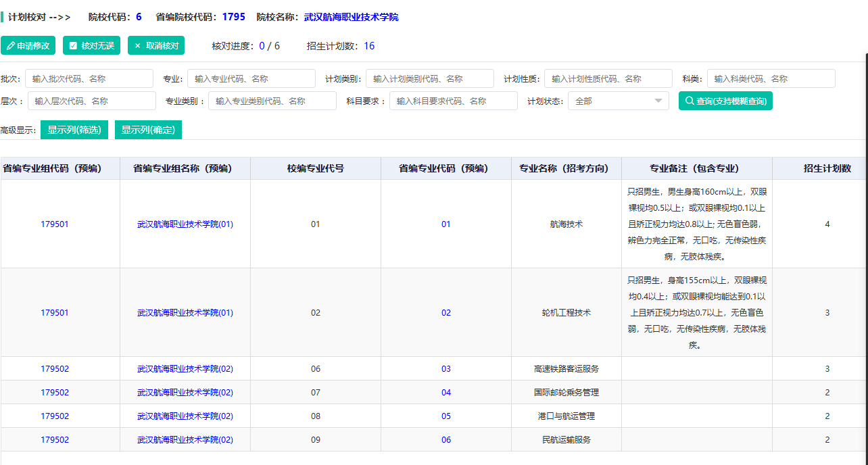Focus the 科类 input field
This screenshot has height=465, width=868.
pos(771,78)
